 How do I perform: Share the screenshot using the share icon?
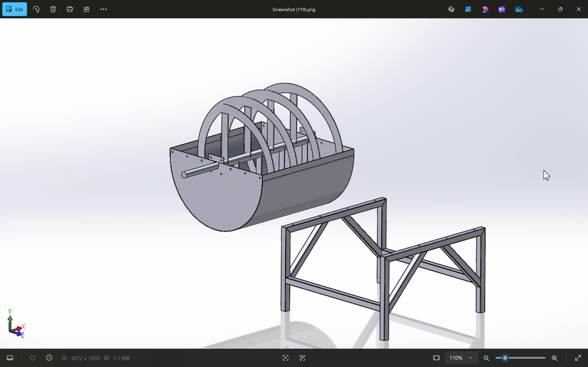click(87, 9)
